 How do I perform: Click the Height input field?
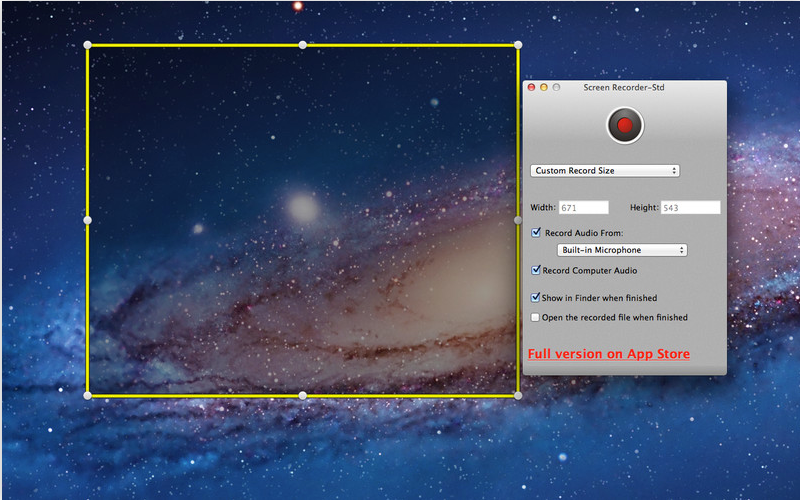tap(690, 207)
